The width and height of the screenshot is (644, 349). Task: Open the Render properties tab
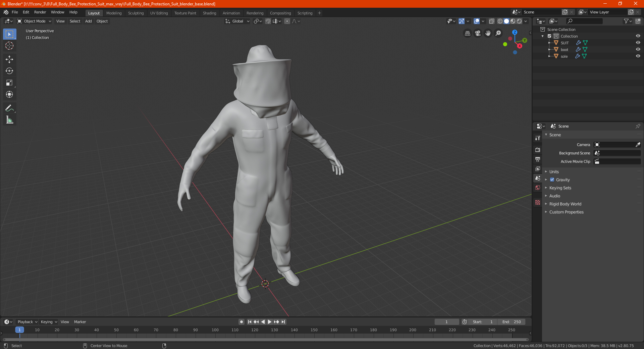click(538, 150)
